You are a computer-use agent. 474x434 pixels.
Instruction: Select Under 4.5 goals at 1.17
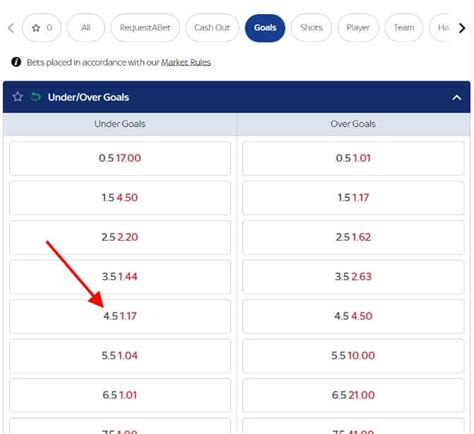coord(120,316)
